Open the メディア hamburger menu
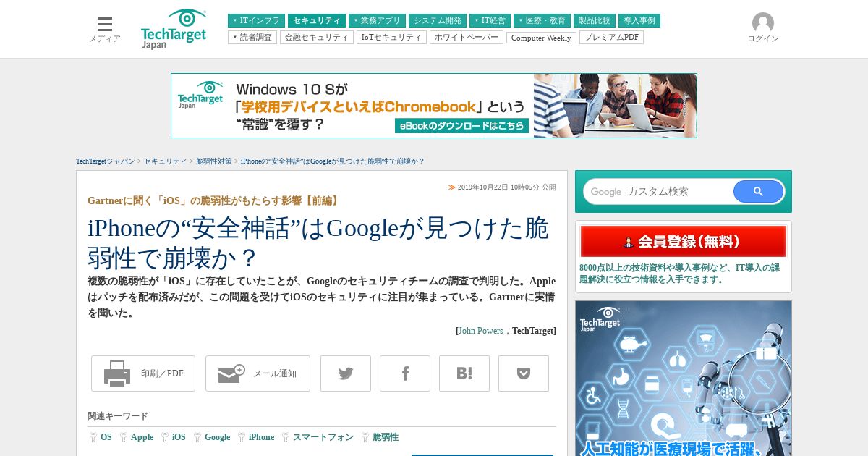This screenshot has height=456, width=868. coord(105,30)
